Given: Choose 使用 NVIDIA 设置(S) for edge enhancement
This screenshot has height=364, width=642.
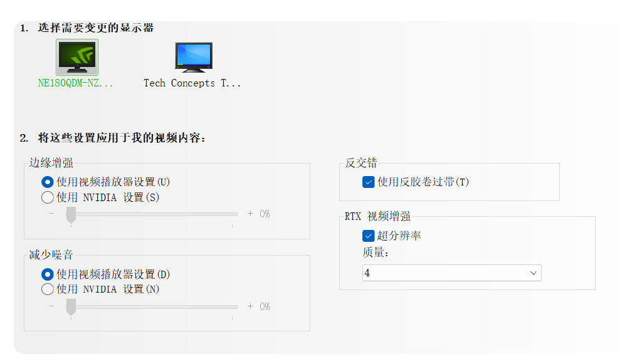Looking at the screenshot, I should click(x=48, y=198).
